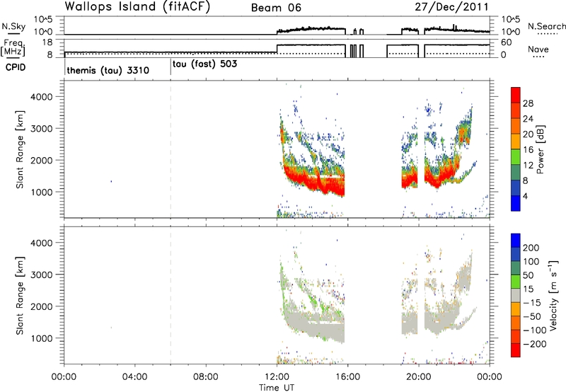Image resolution: width=566 pixels, height=392 pixels.
Task: Click the '-200' tick on the Velocity scale
Action: [x=534, y=344]
